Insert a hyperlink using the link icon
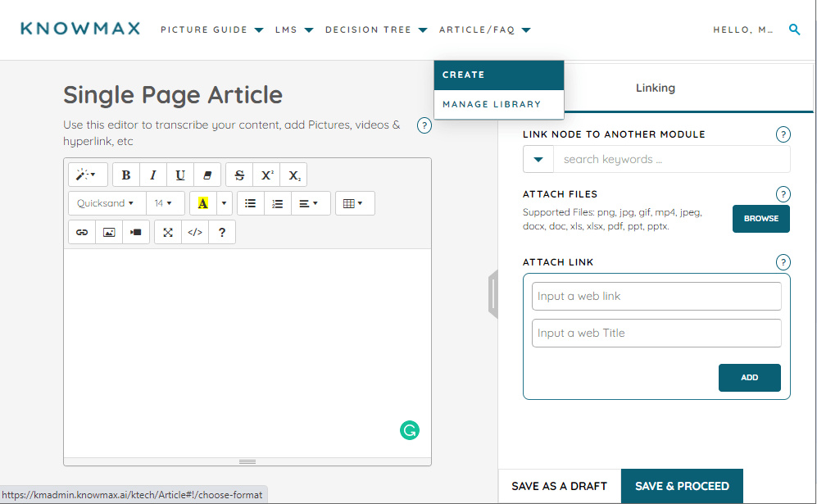This screenshot has width=817, height=504. pos(82,232)
